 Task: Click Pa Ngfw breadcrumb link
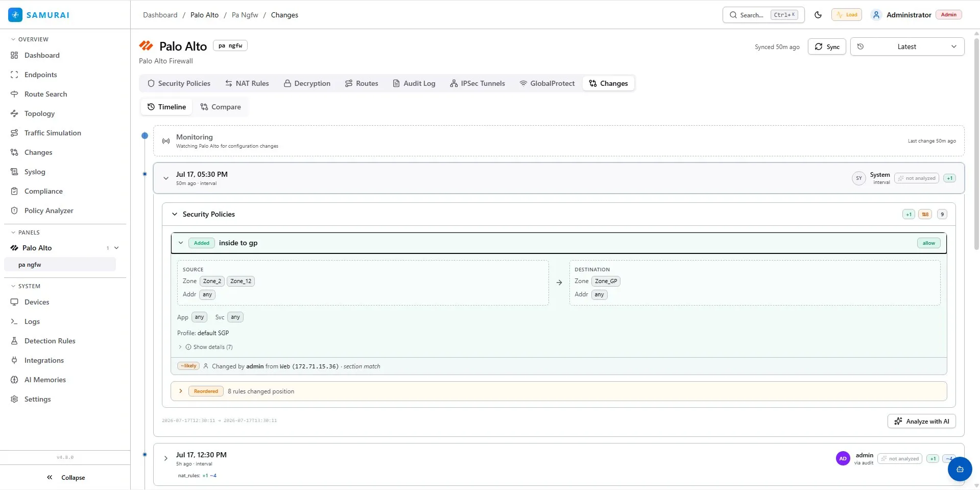245,15
